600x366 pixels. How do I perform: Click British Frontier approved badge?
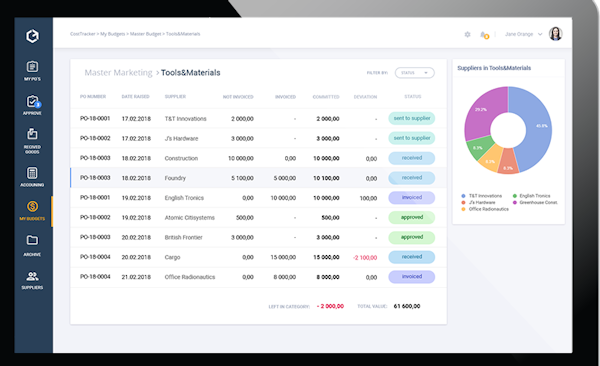tap(412, 237)
